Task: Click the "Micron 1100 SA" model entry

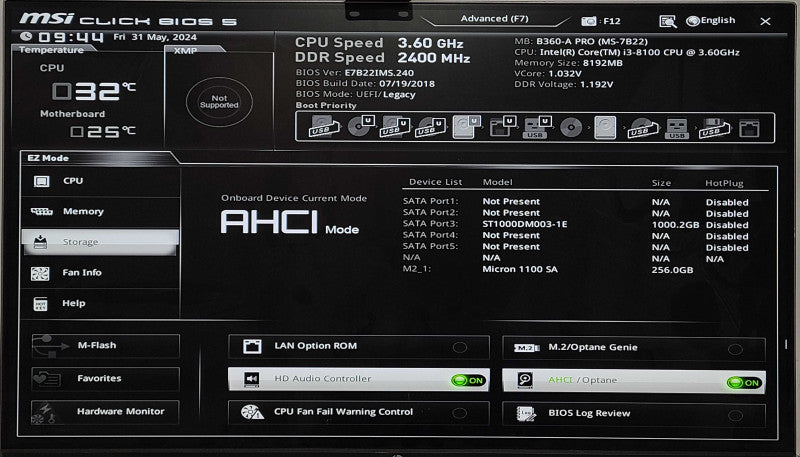Action: point(520,269)
